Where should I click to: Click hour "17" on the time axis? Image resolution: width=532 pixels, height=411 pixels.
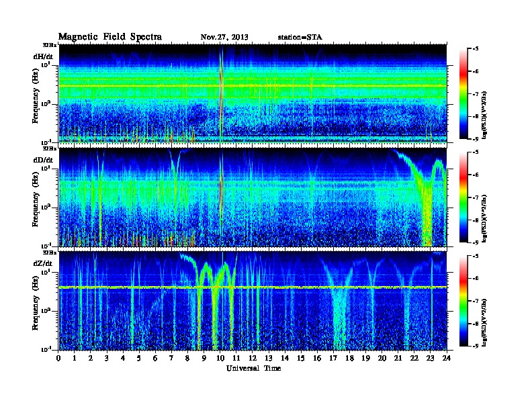click(334, 358)
